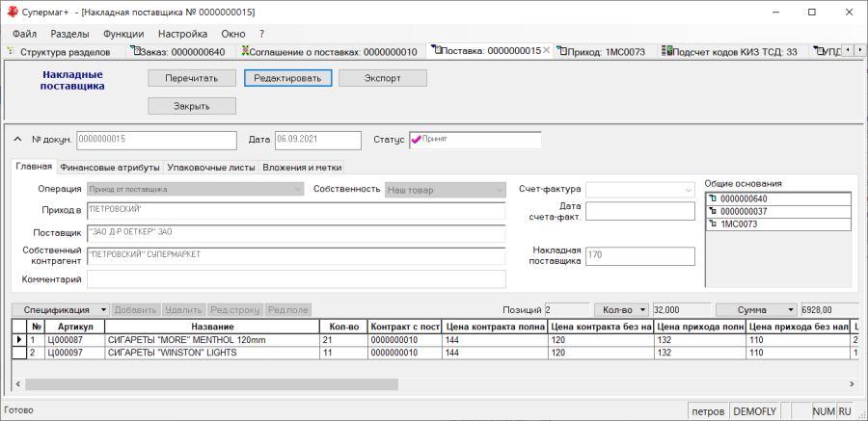The width and height of the screenshot is (868, 421).
Task: Close the Поставка: 0000000015 tab with its X
Action: [x=546, y=51]
